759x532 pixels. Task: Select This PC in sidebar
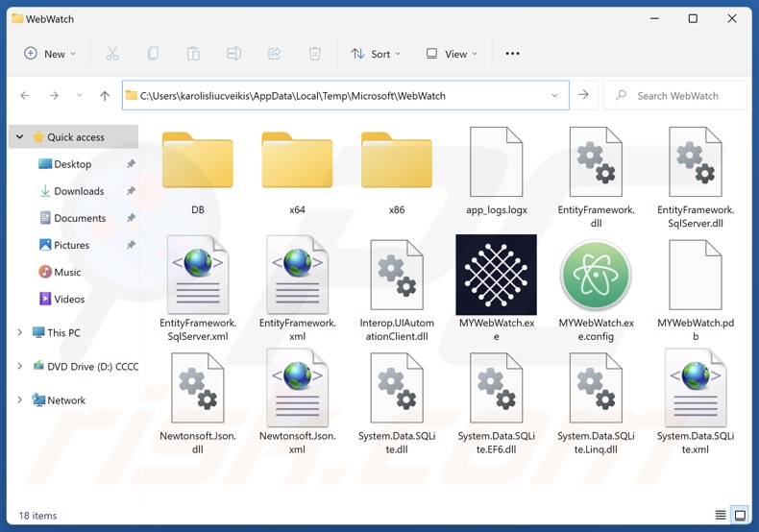56,333
